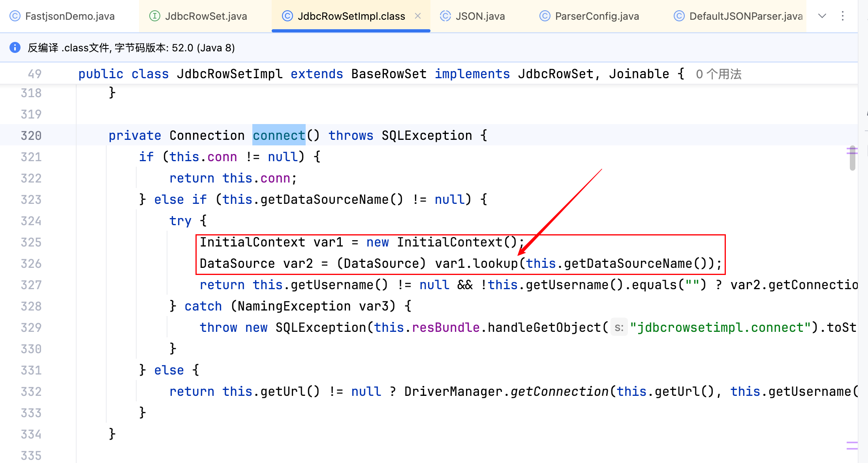
Task: Close the JdbcRowSetImpl.class tab
Action: pyautogui.click(x=418, y=16)
